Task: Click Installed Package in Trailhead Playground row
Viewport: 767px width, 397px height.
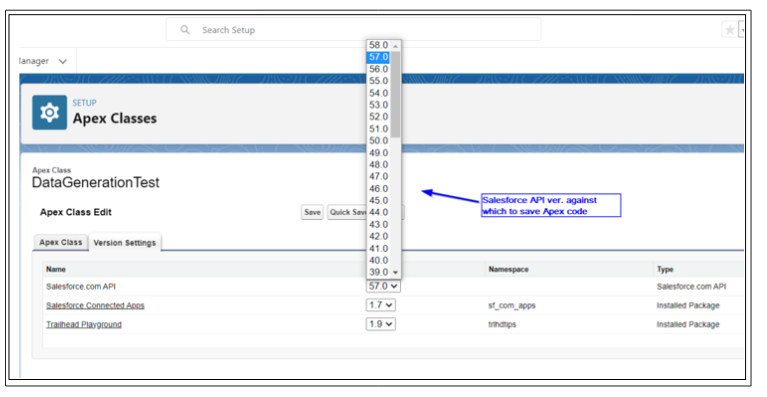Action: (688, 325)
